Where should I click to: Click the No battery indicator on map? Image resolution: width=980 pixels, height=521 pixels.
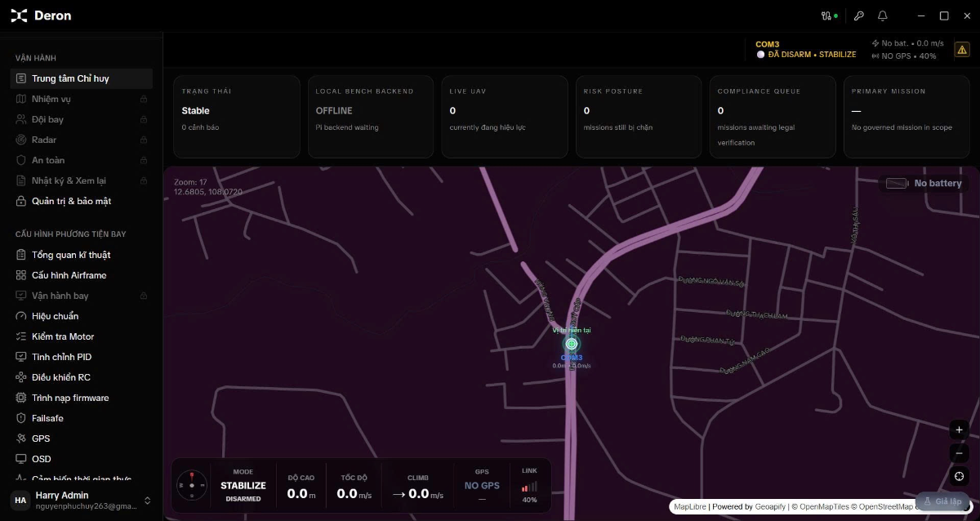coord(924,184)
